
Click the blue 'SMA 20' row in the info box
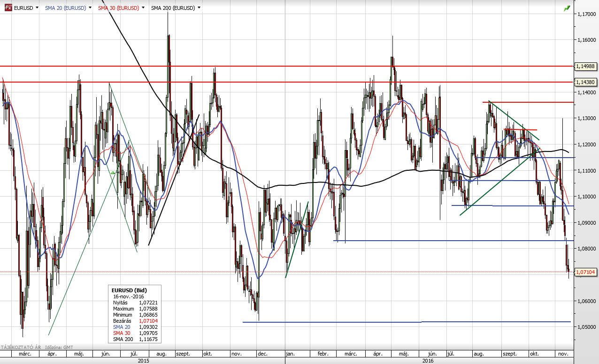(136, 327)
